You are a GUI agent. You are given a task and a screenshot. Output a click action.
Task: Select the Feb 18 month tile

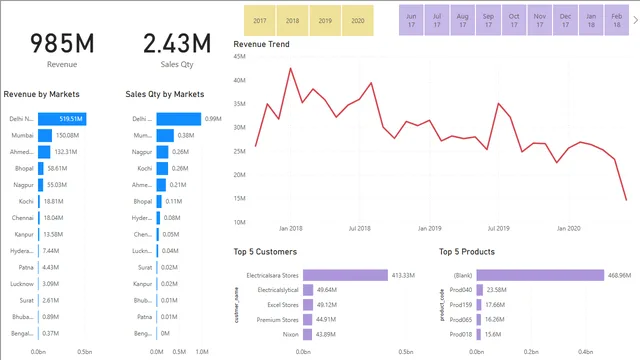click(617, 20)
